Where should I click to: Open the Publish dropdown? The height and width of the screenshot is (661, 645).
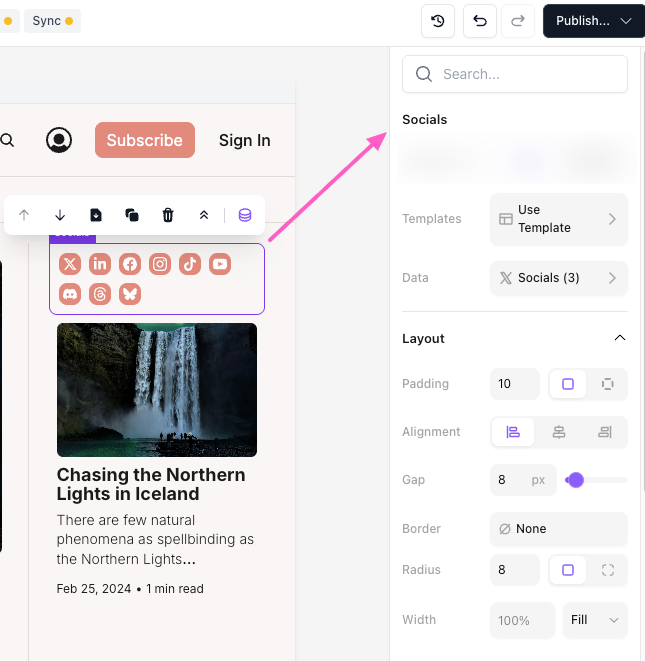coord(594,21)
